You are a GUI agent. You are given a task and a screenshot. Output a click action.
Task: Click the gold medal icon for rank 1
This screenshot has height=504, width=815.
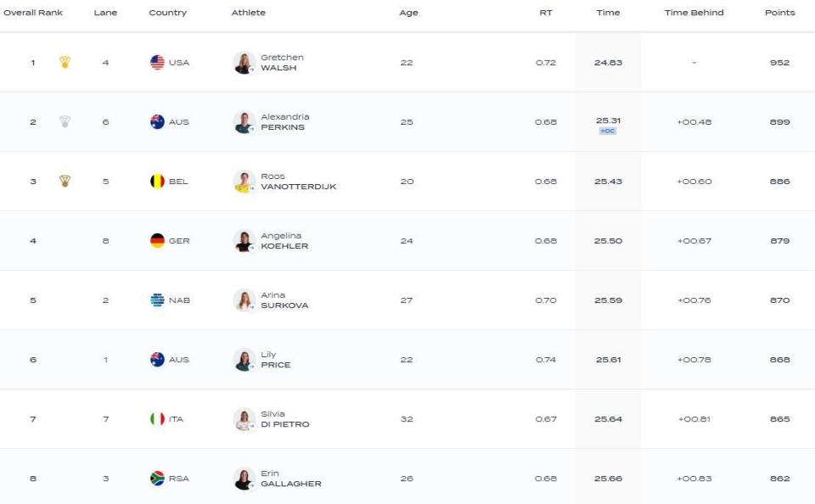(x=65, y=62)
